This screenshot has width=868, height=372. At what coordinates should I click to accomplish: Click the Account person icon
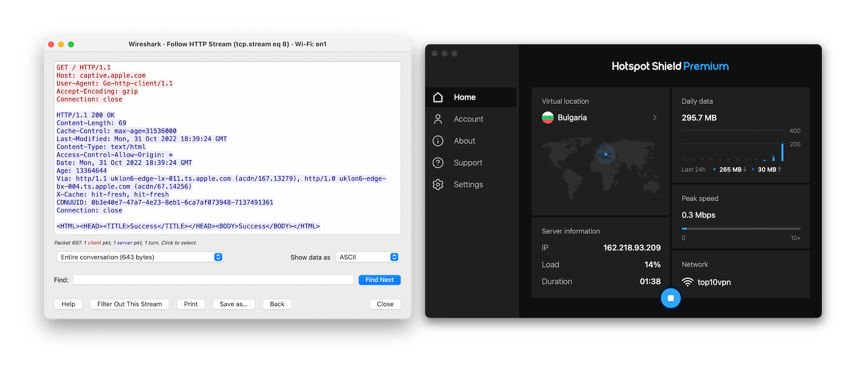pyautogui.click(x=438, y=119)
